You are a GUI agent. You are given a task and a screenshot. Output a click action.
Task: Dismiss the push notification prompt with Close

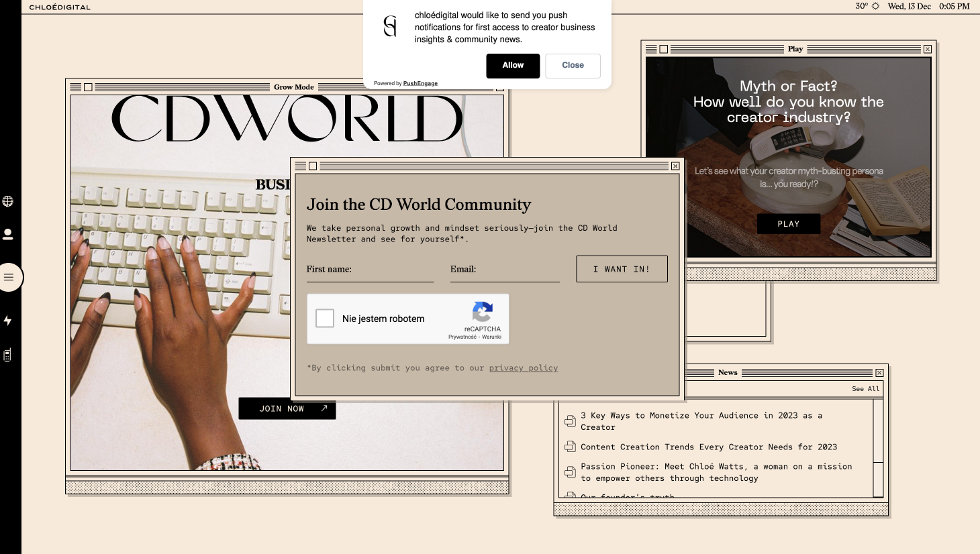[573, 66]
